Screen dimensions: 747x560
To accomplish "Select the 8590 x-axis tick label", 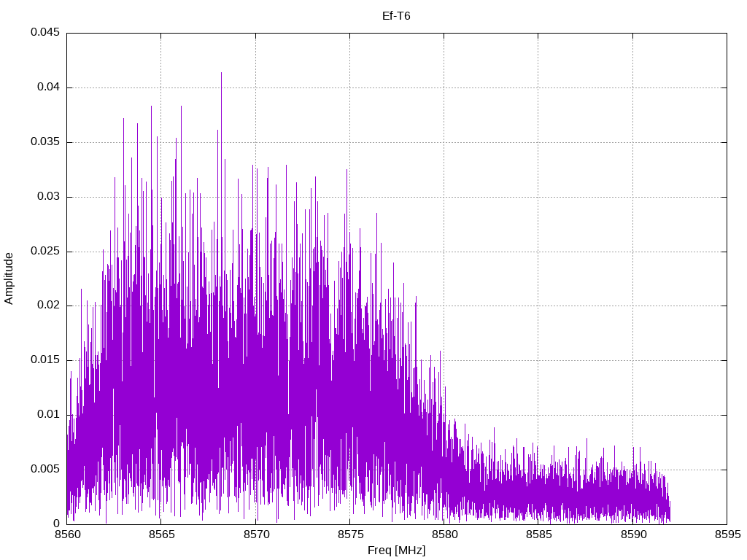I will click(x=633, y=534).
